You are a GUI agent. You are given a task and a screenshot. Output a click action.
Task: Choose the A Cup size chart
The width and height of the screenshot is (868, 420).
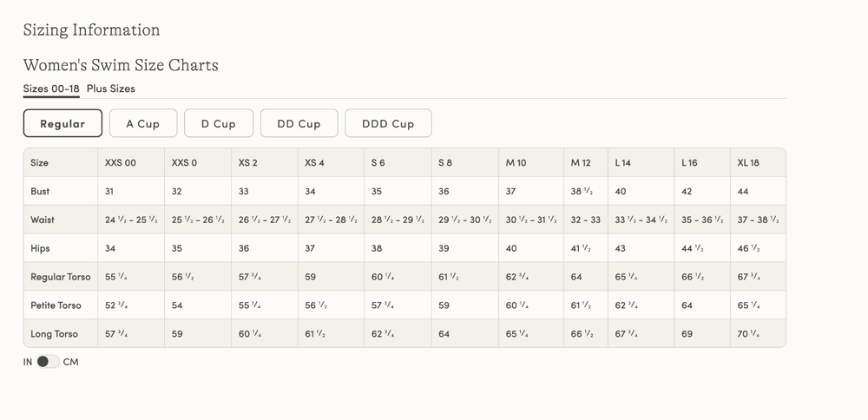coord(142,123)
